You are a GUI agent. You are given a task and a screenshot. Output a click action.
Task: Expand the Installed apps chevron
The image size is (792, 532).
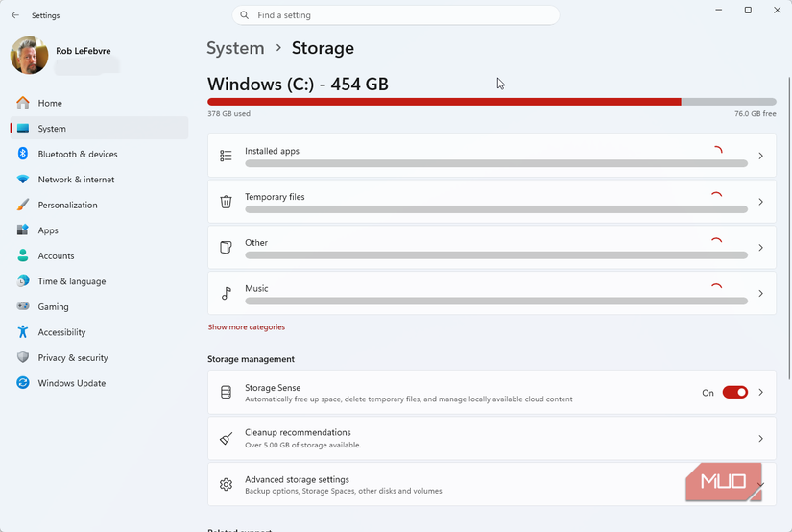click(x=760, y=156)
